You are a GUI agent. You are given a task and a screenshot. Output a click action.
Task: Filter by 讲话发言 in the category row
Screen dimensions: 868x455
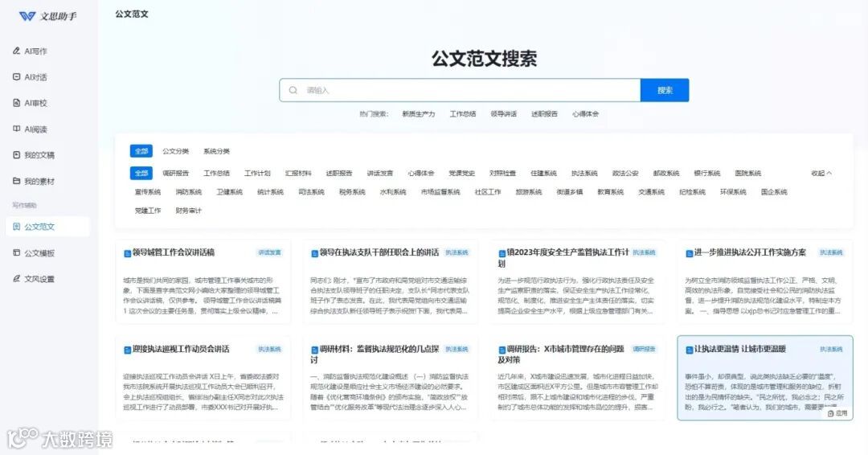(379, 174)
